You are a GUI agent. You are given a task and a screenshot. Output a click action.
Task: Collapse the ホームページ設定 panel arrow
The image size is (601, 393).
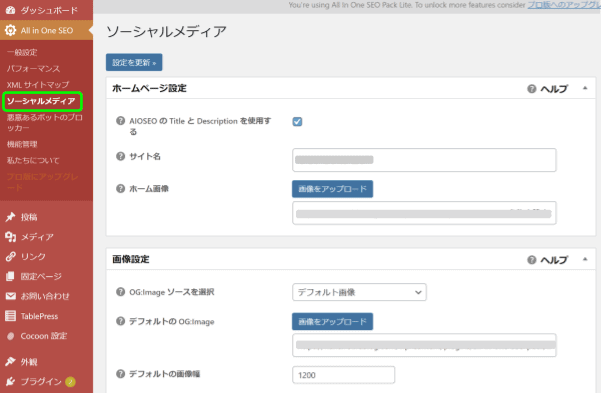click(585, 88)
